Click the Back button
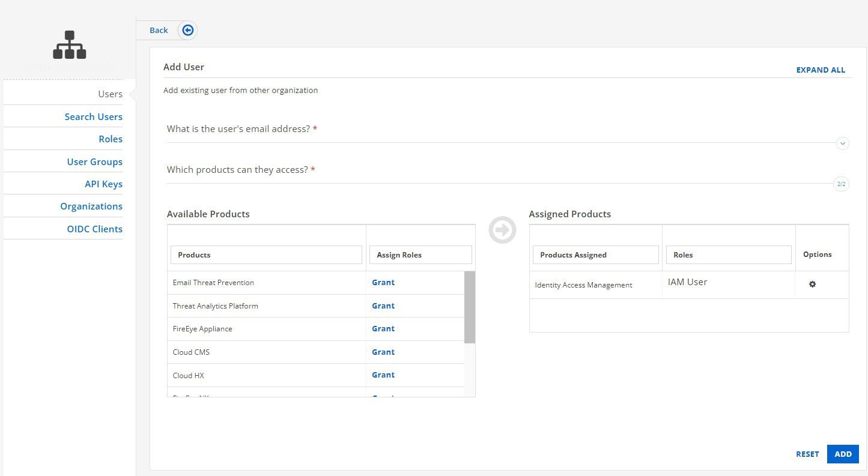 159,30
